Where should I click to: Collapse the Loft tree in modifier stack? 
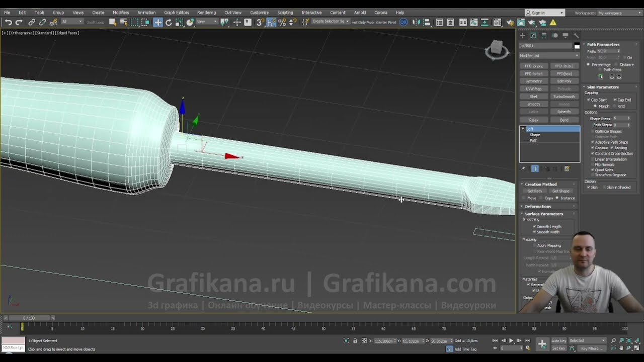click(x=523, y=129)
